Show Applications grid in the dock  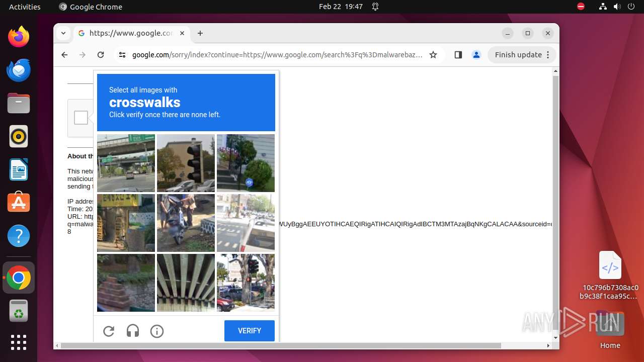pos(19,342)
